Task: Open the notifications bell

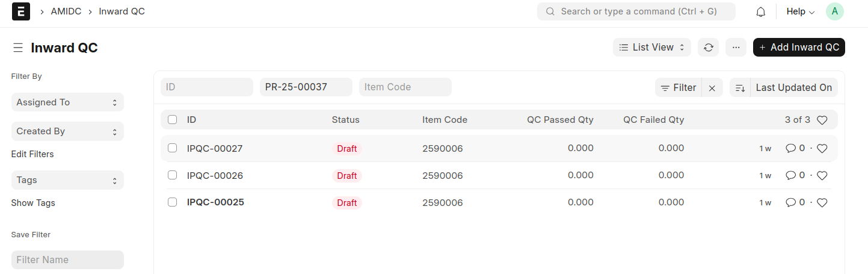Action: click(761, 11)
